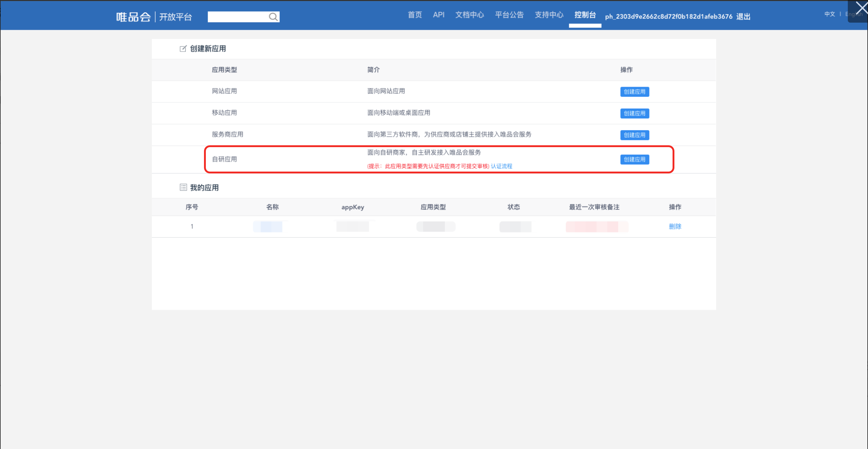868x449 pixels.
Task: Open 支持中心 support center
Action: [549, 15]
